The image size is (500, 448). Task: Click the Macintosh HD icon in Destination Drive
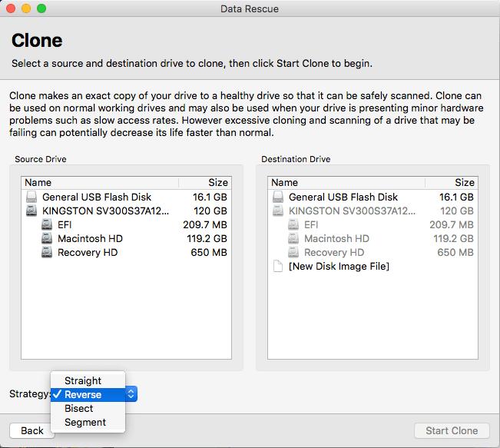[x=293, y=238]
